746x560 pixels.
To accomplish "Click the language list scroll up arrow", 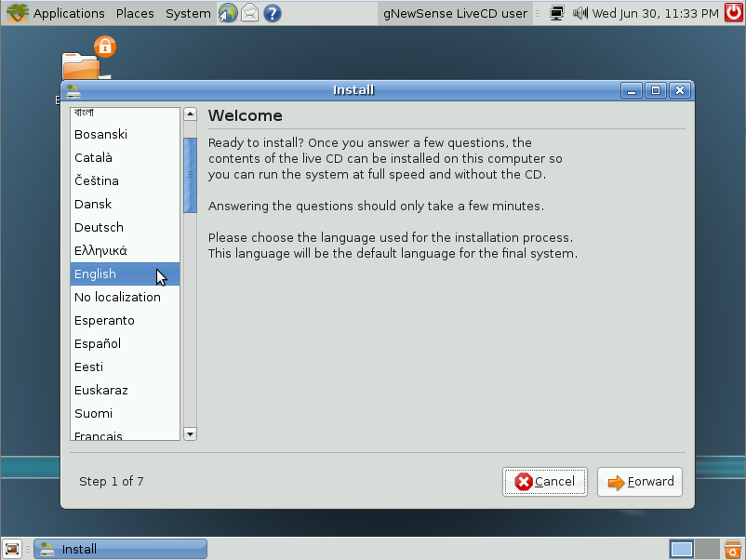I will [x=191, y=114].
